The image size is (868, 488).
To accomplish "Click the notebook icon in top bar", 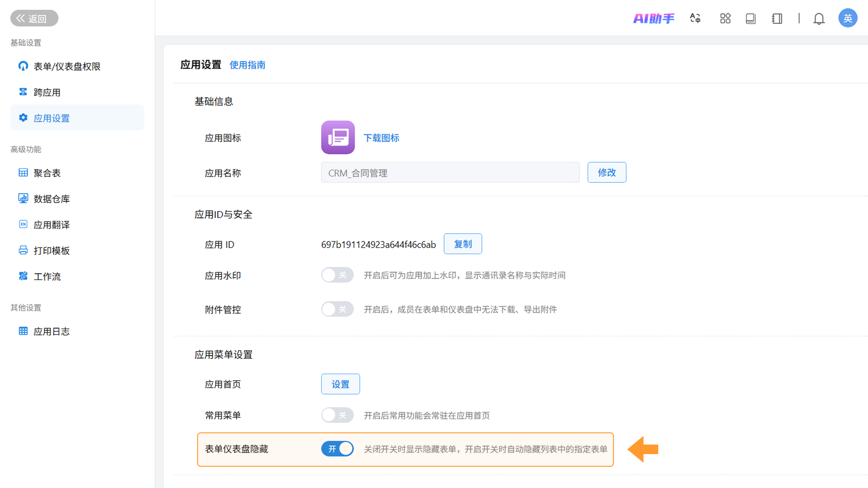I will pyautogui.click(x=777, y=18).
